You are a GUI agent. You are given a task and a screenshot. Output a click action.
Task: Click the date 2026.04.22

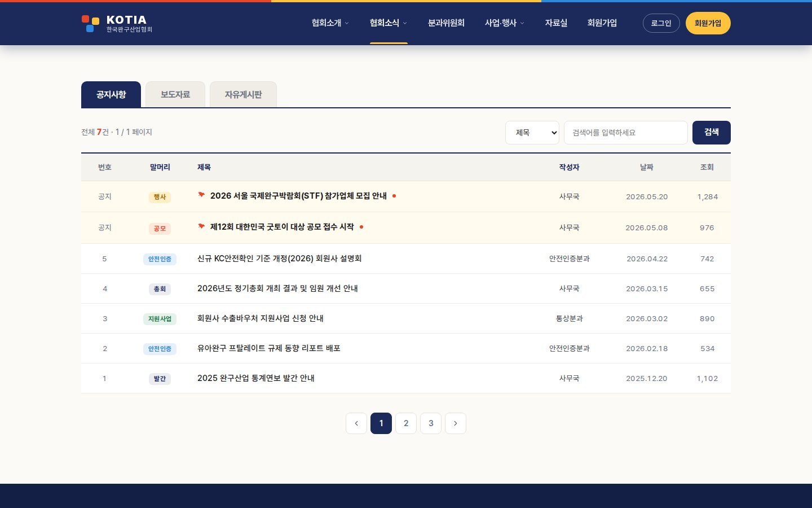647,259
